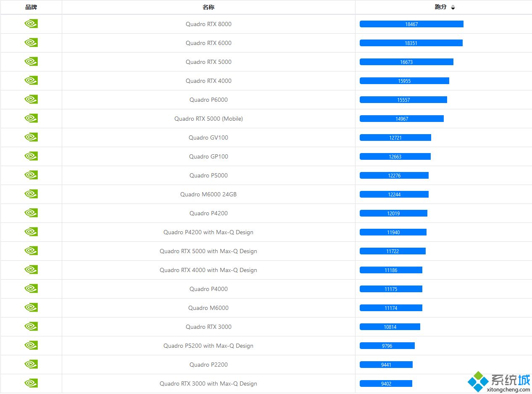This screenshot has width=532, height=394.
Task: Click the 品牌 column header
Action: [31, 7]
